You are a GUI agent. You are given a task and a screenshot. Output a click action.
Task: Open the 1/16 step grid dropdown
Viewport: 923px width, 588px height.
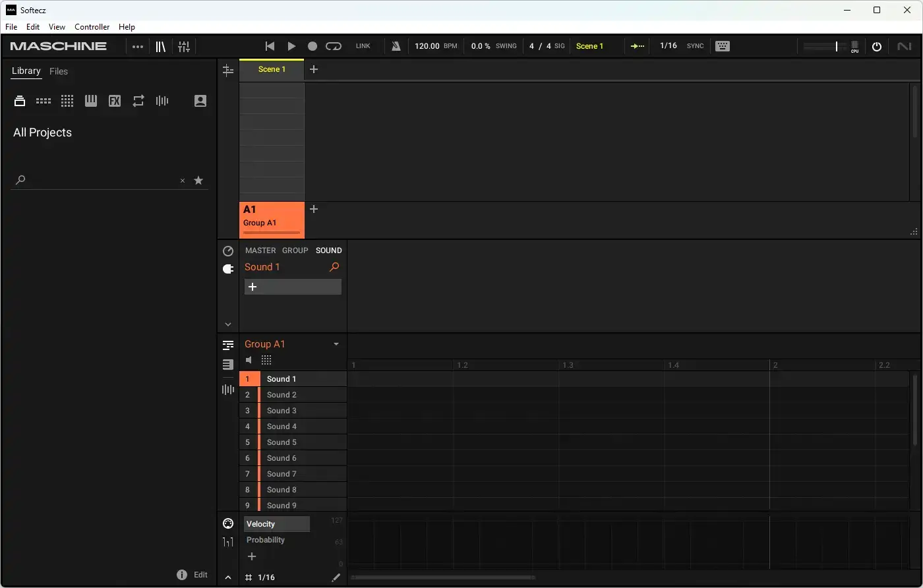[x=266, y=577]
